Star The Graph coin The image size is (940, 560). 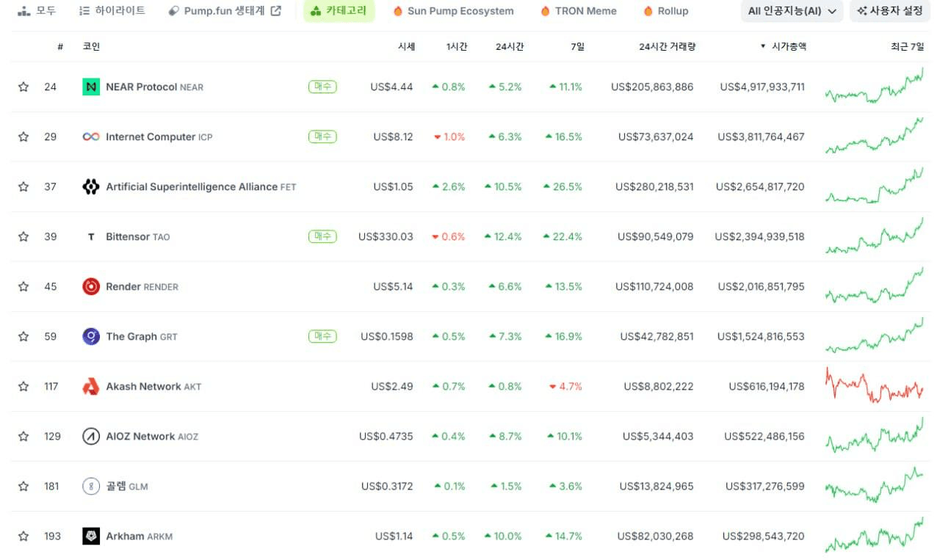(23, 336)
